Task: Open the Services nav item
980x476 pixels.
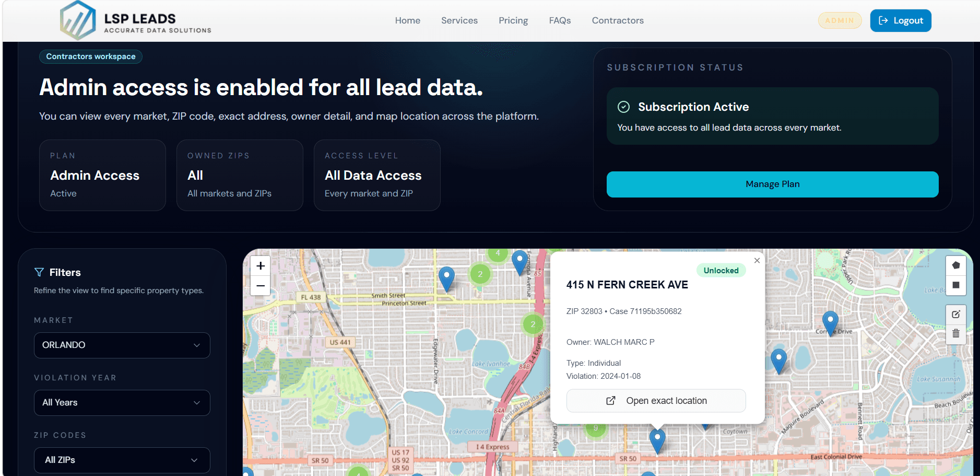Action: (459, 20)
